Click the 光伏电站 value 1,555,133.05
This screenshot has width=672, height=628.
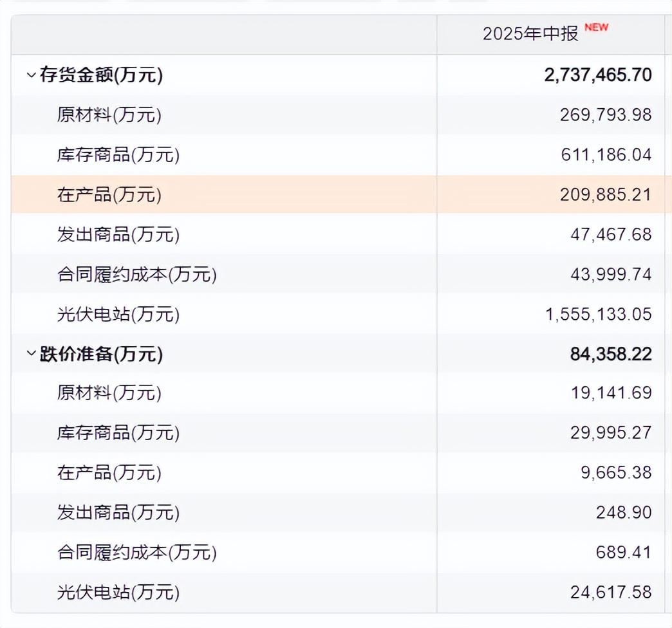[598, 315]
